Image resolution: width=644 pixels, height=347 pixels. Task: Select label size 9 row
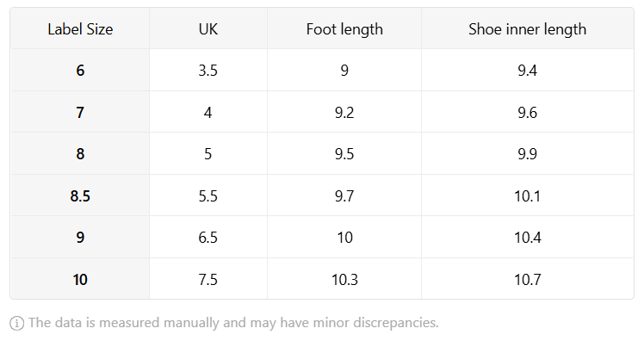tap(322, 237)
